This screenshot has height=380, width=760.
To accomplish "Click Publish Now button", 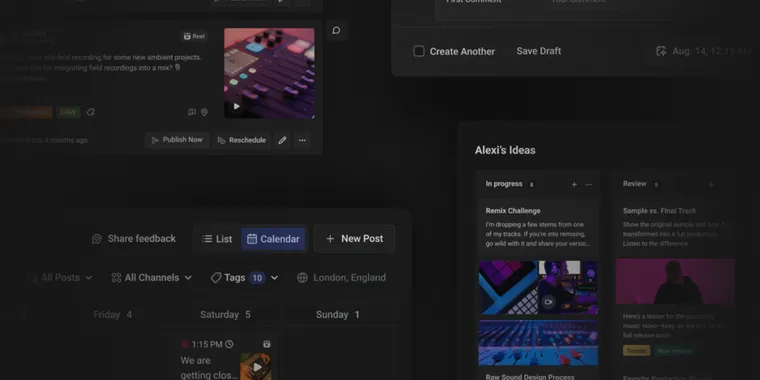I will point(177,140).
